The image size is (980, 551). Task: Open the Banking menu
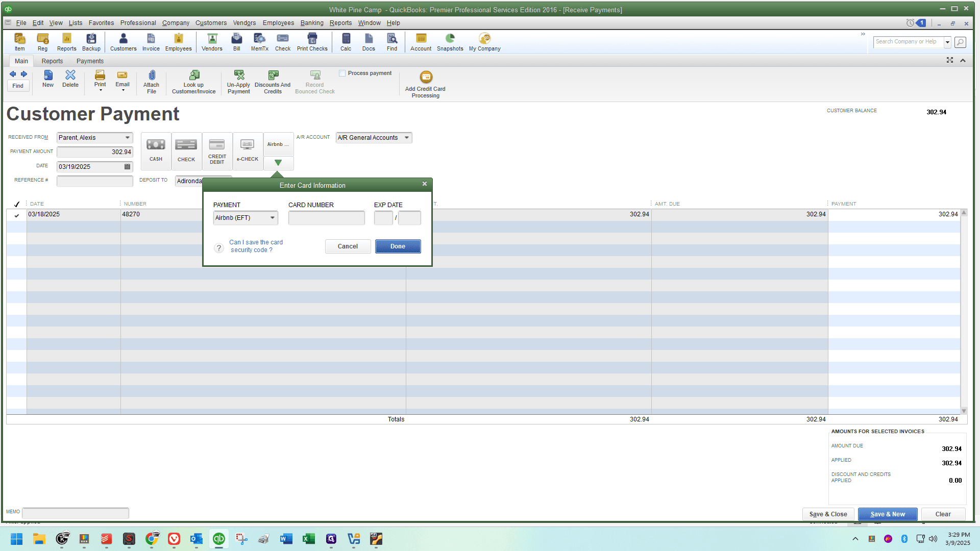click(312, 23)
